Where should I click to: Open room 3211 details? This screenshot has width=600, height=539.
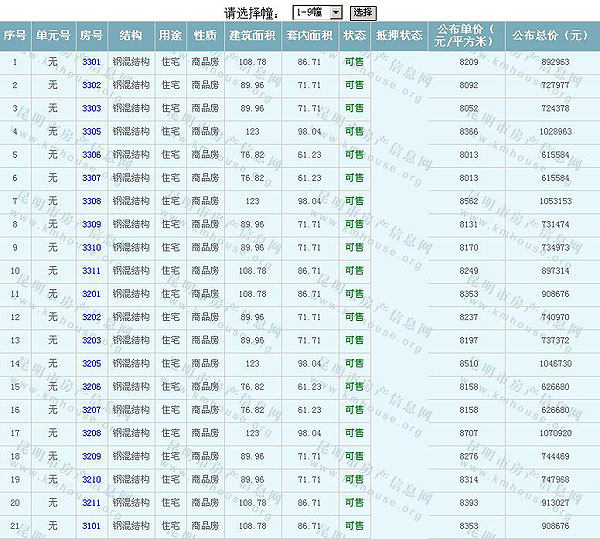click(91, 502)
